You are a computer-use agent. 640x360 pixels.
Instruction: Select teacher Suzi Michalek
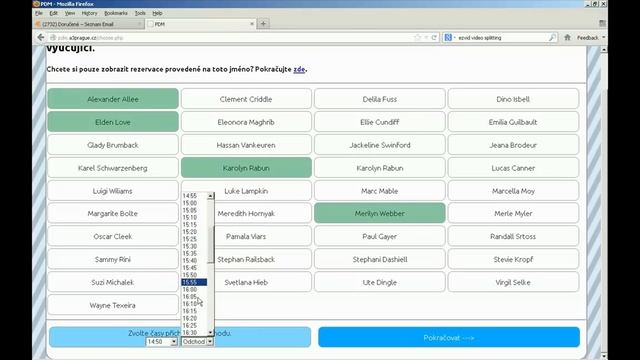click(113, 282)
